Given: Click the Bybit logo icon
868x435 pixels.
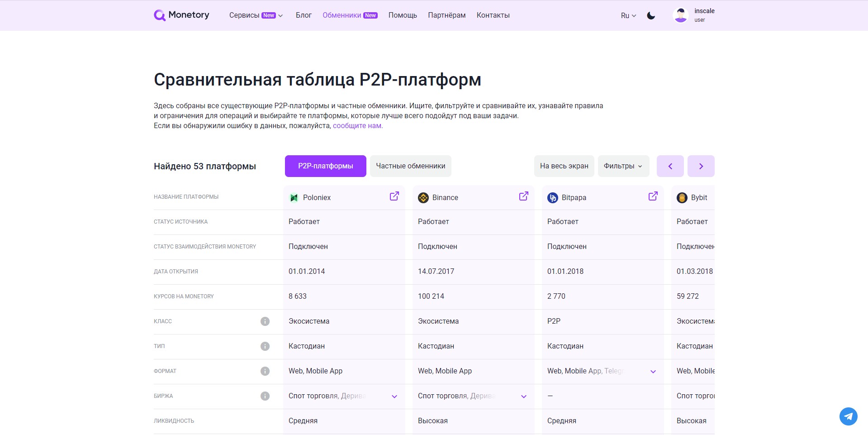Looking at the screenshot, I should tap(682, 198).
